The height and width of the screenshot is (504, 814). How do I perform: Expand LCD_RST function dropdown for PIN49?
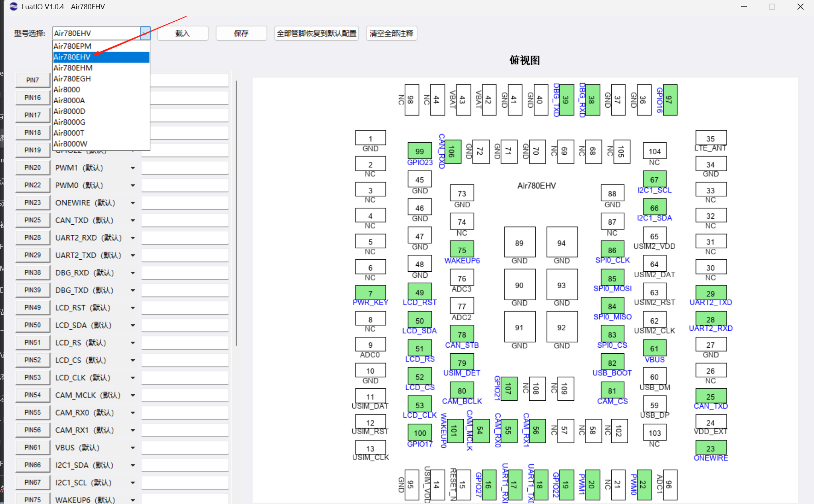pos(133,308)
